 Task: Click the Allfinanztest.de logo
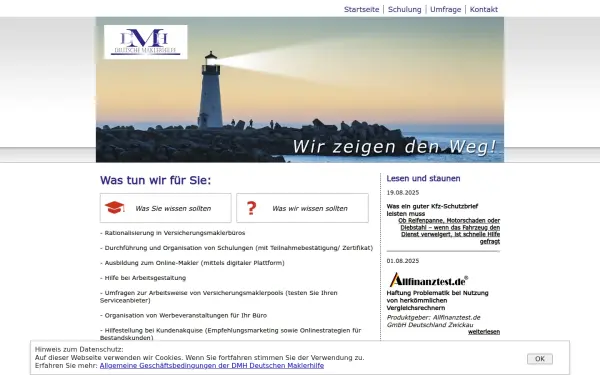(x=429, y=280)
